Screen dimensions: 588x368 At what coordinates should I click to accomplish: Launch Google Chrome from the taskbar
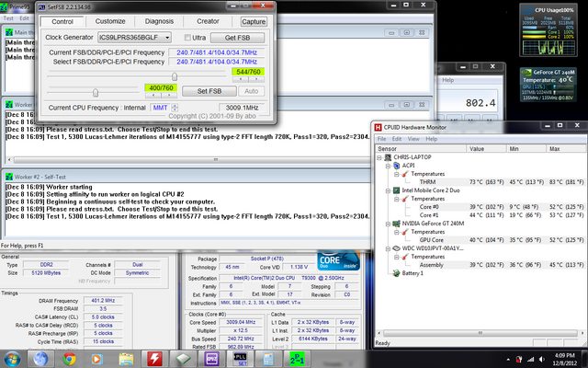(69, 359)
